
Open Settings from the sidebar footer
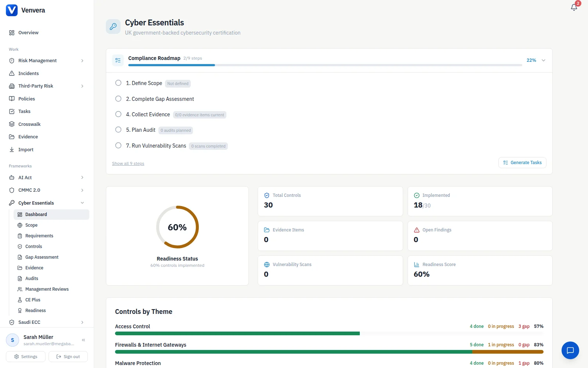26,357
